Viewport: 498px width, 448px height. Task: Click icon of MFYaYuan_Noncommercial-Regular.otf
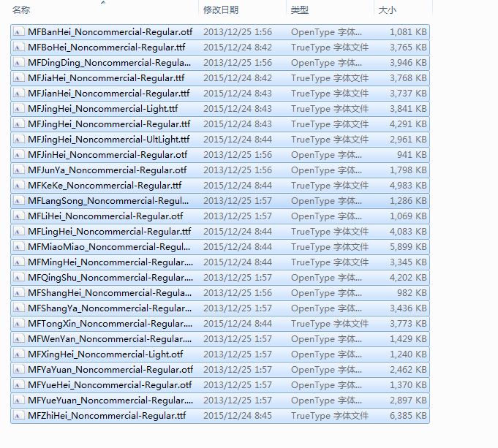coord(19,370)
